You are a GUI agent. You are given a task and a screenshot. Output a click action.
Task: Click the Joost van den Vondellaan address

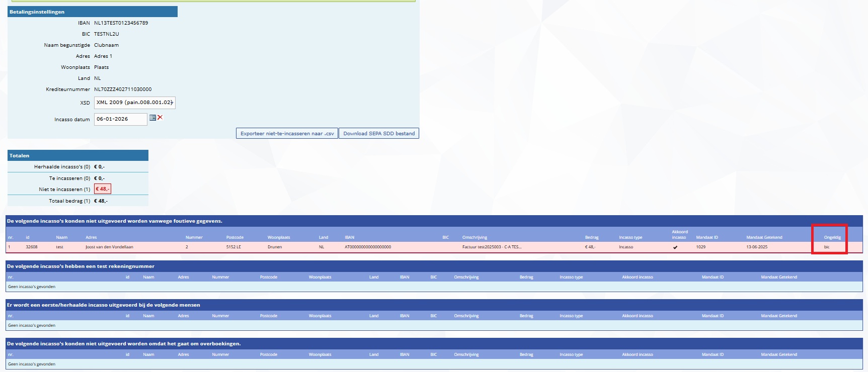pos(109,247)
